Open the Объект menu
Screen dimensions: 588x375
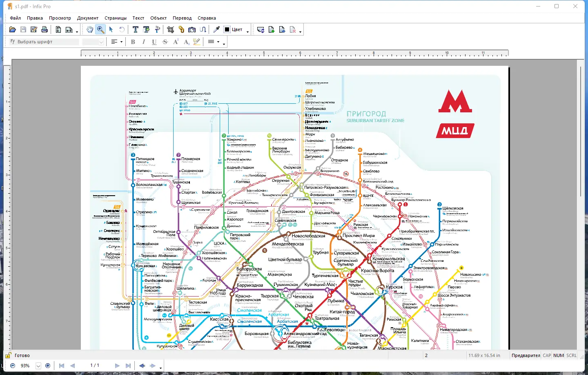click(158, 18)
